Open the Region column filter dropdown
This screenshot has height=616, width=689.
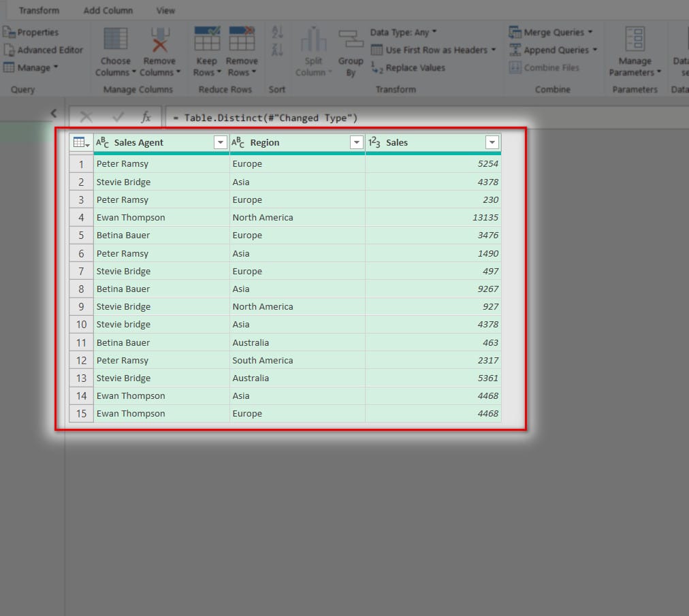[356, 142]
